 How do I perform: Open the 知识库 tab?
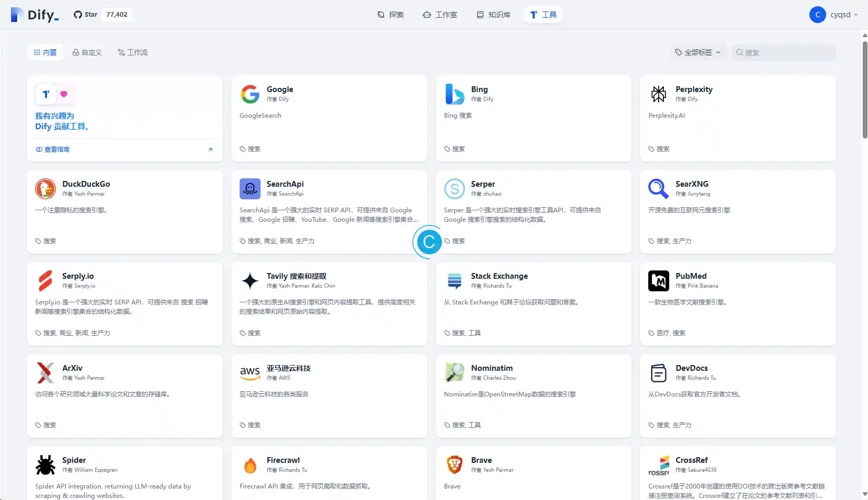tap(493, 15)
